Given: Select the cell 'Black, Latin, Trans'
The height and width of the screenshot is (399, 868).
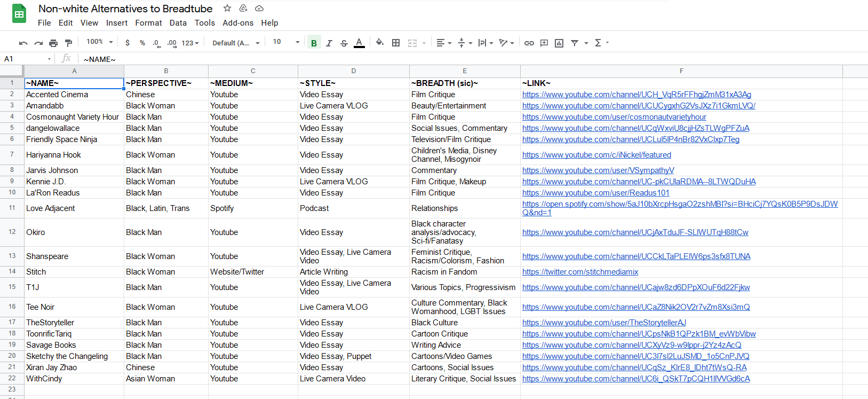Looking at the screenshot, I should [166, 208].
